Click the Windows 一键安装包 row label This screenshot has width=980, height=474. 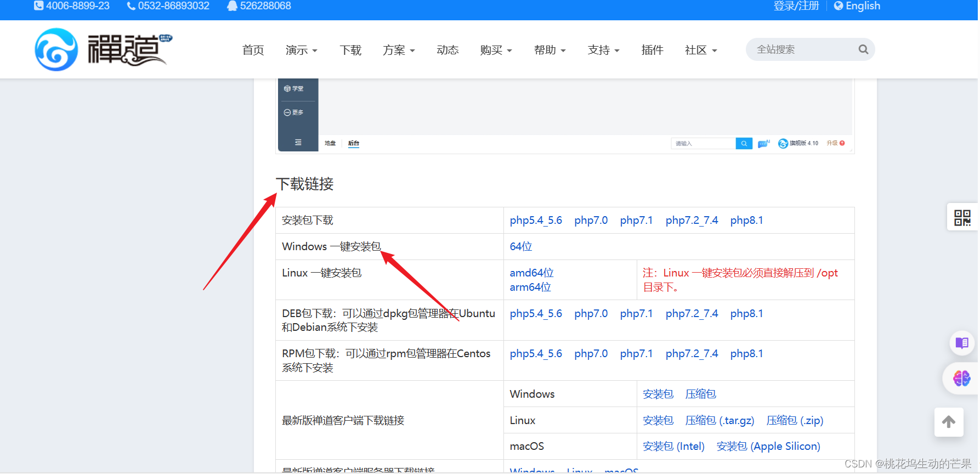point(331,246)
